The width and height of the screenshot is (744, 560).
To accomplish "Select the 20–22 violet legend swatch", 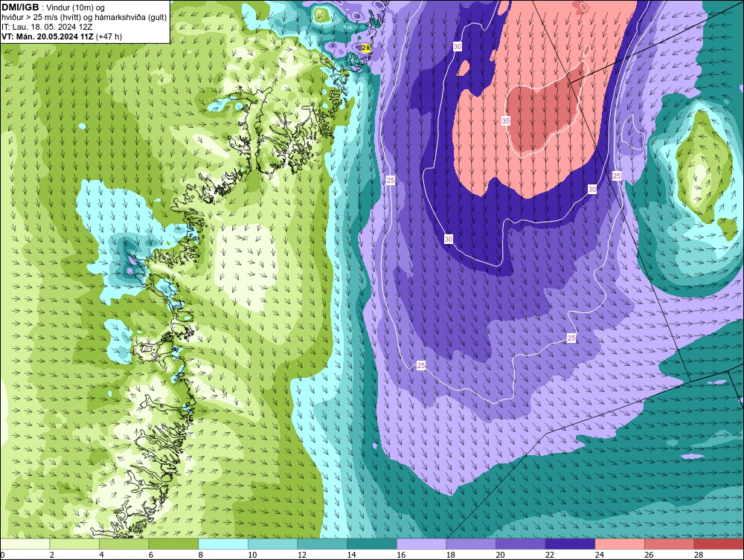I will coord(521,544).
